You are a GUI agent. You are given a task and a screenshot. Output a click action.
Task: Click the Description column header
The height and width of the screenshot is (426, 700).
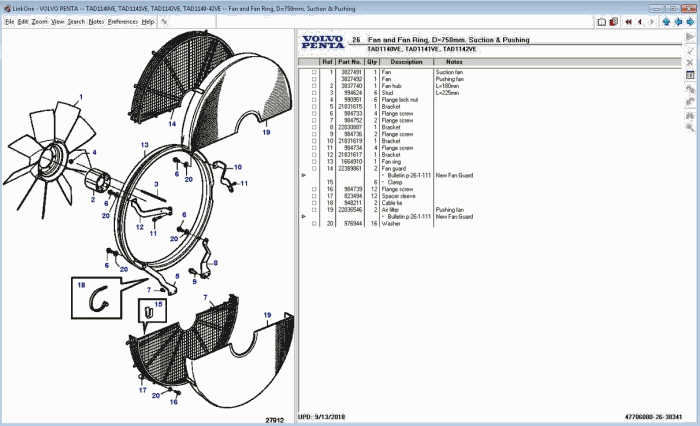(407, 62)
